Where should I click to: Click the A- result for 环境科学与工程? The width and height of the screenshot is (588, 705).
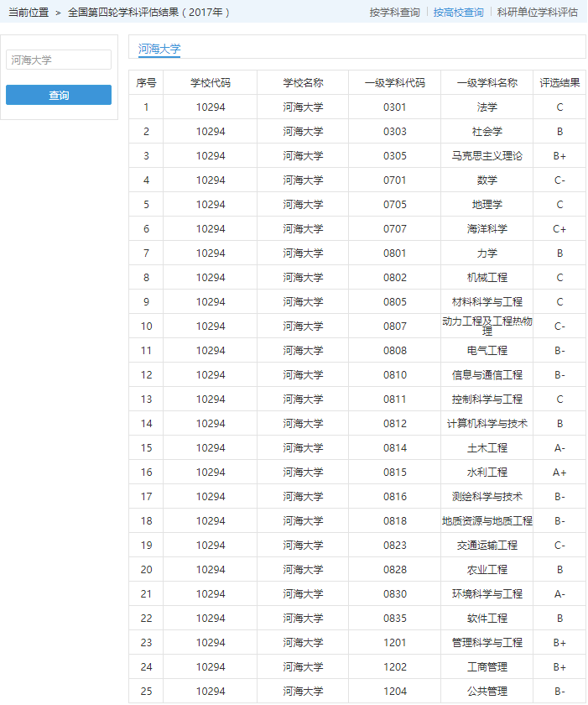559,593
